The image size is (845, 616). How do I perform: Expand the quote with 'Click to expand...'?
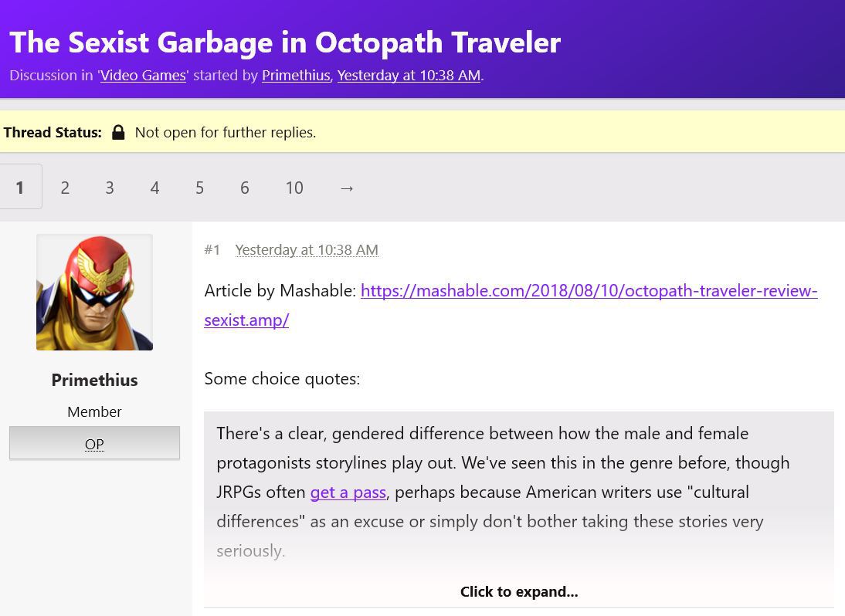pos(519,592)
